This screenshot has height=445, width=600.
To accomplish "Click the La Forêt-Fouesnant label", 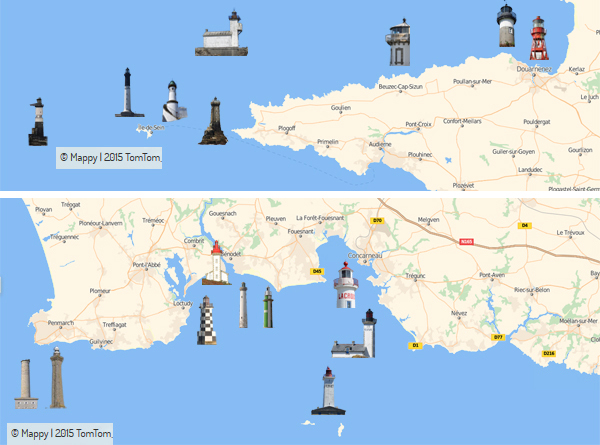I will point(320,218).
